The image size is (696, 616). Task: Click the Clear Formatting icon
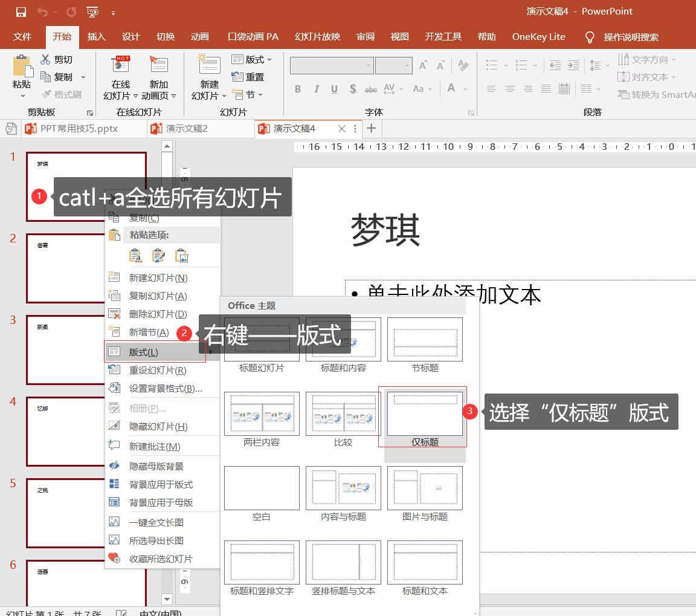tap(463, 65)
